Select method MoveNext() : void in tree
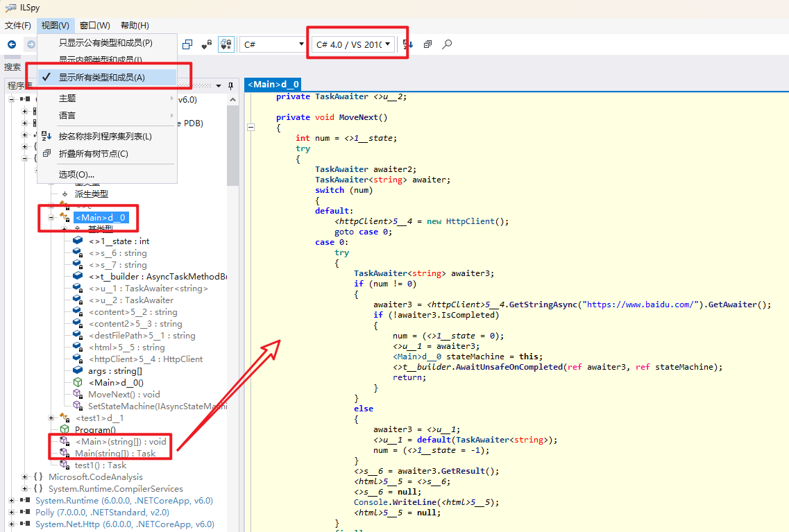 tap(124, 395)
